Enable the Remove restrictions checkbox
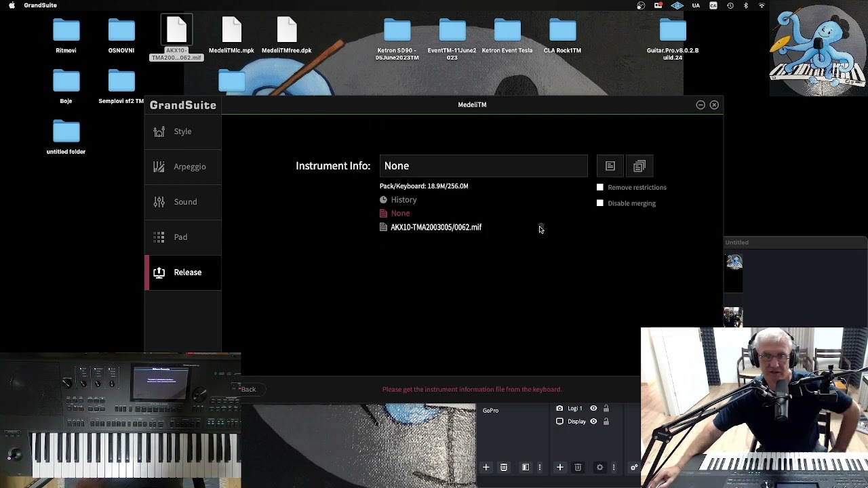The width and height of the screenshot is (868, 488). coord(600,187)
